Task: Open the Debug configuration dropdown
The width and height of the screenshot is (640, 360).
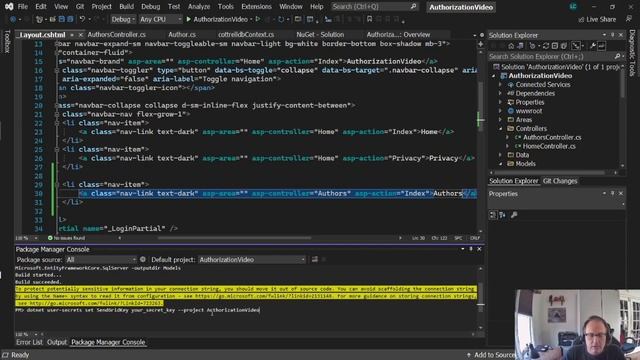Action: coord(123,19)
